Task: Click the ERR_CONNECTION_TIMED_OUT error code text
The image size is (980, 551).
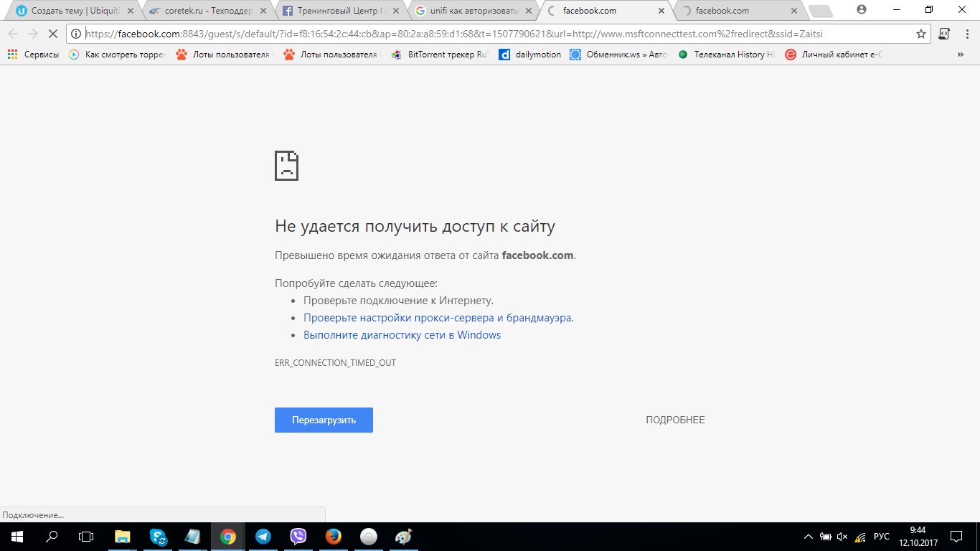Action: click(x=335, y=363)
